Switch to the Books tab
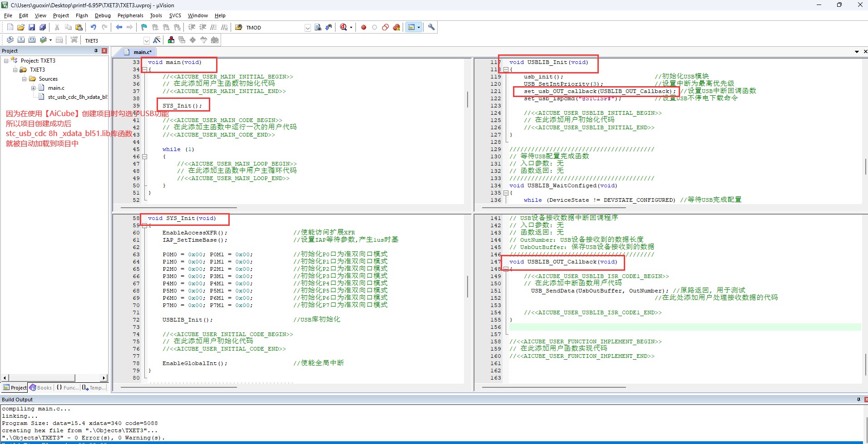Image resolution: width=868 pixels, height=444 pixels. pos(40,388)
